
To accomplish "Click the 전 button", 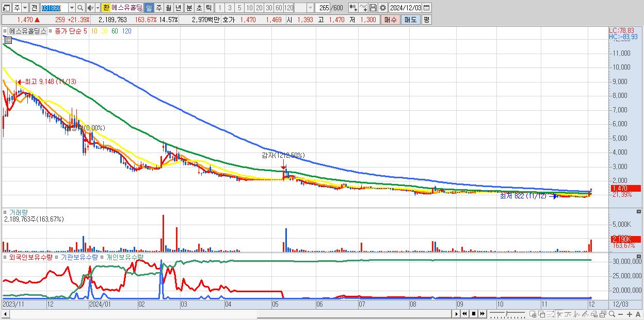I will click(x=35, y=8).
